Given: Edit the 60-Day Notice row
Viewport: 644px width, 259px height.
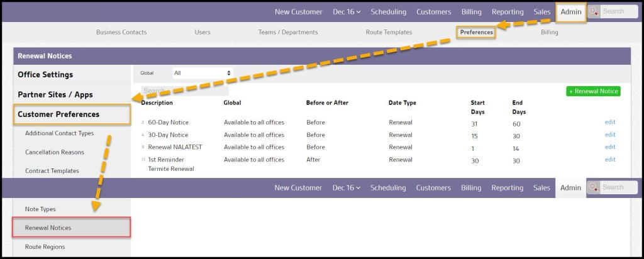Looking at the screenshot, I should click(609, 122).
